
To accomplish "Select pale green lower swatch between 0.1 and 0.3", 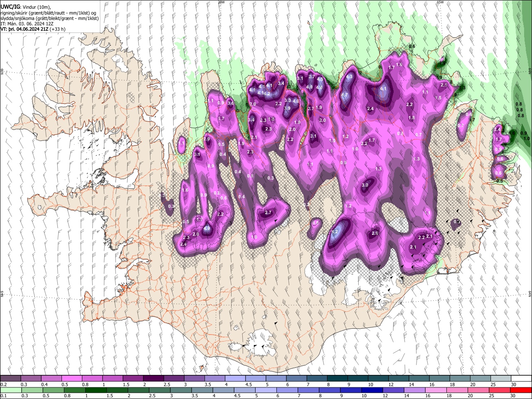I will 10,390.
